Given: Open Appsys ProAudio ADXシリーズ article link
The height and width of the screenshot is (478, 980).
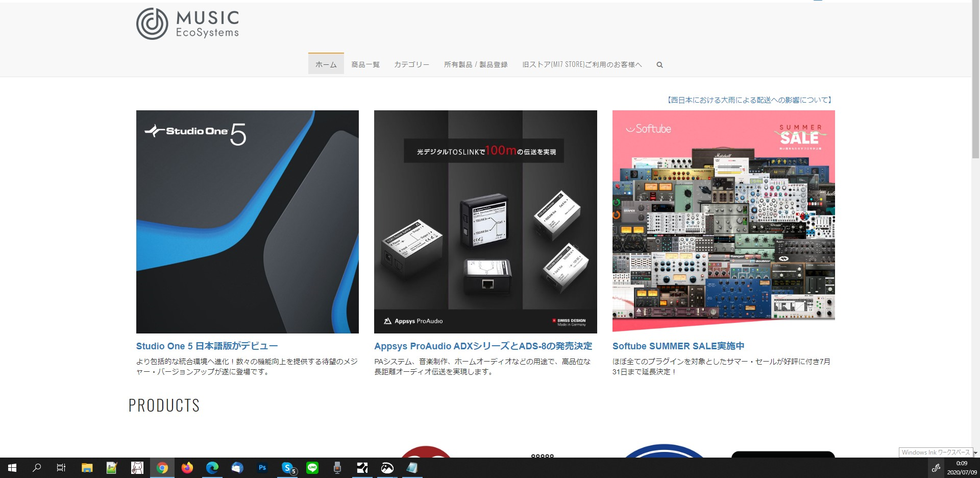Looking at the screenshot, I should pyautogui.click(x=483, y=346).
